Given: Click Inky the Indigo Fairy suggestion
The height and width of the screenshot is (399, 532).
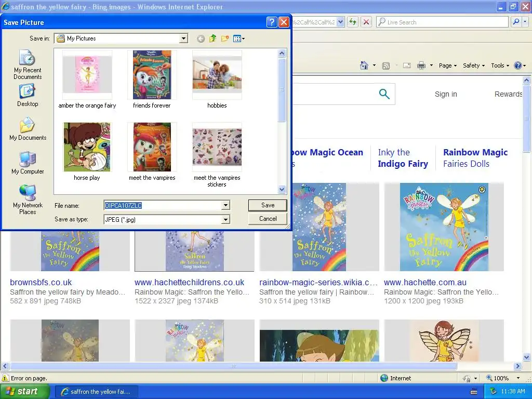Looking at the screenshot, I should tap(403, 158).
